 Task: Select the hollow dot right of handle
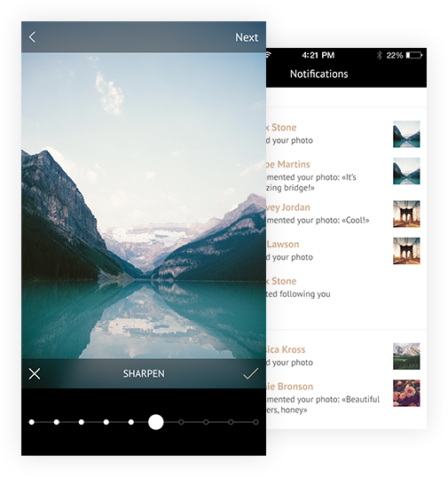tap(181, 422)
